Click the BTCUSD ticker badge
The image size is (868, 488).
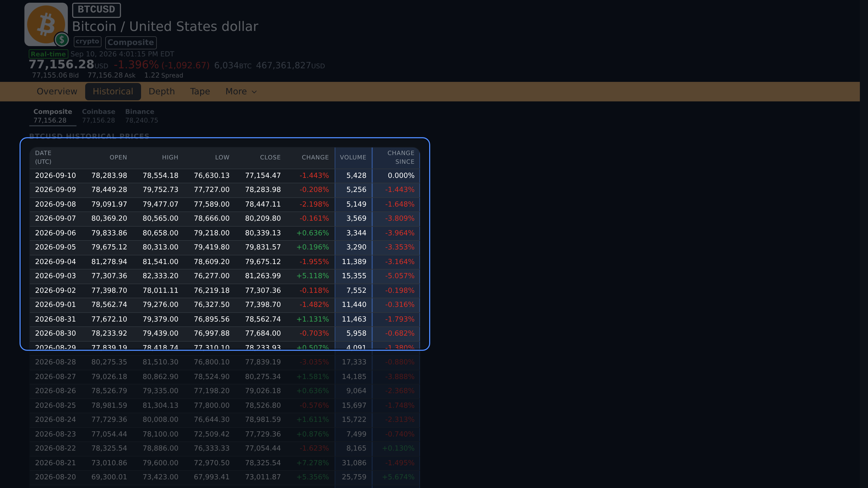96,10
